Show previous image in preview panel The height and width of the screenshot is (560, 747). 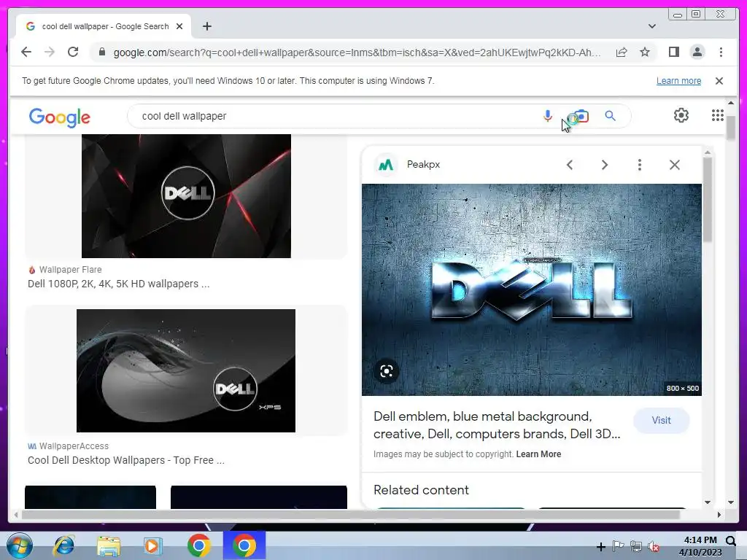point(570,165)
